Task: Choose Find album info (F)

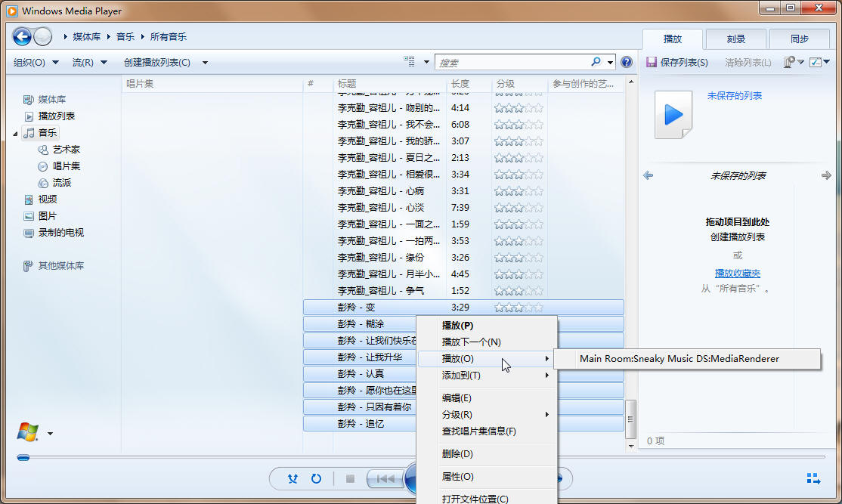Action: point(487,431)
